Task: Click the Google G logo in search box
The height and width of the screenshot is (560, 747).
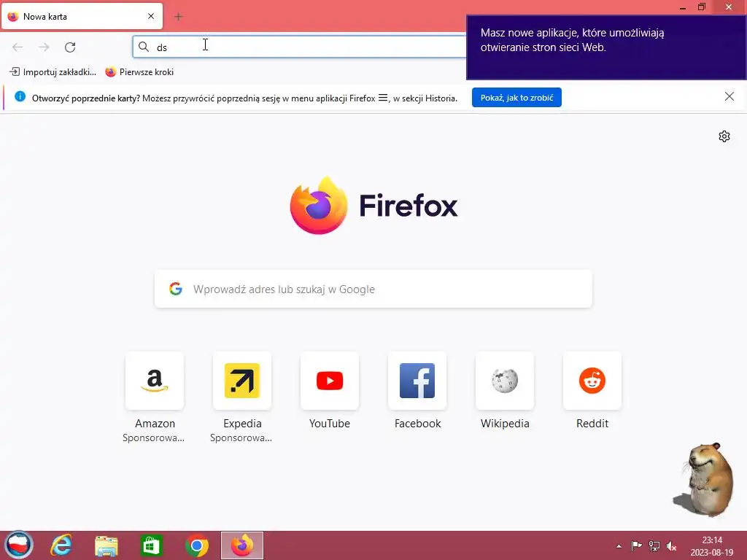Action: coord(176,289)
